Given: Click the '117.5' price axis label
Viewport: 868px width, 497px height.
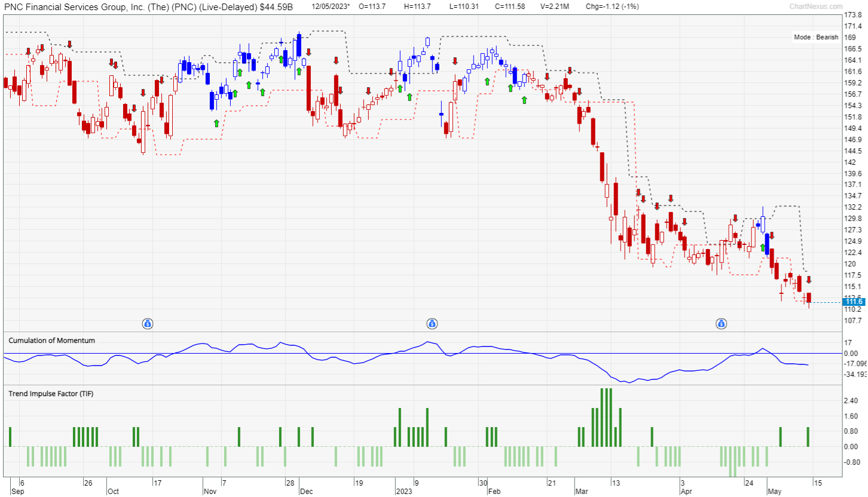Looking at the screenshot, I should (x=853, y=275).
